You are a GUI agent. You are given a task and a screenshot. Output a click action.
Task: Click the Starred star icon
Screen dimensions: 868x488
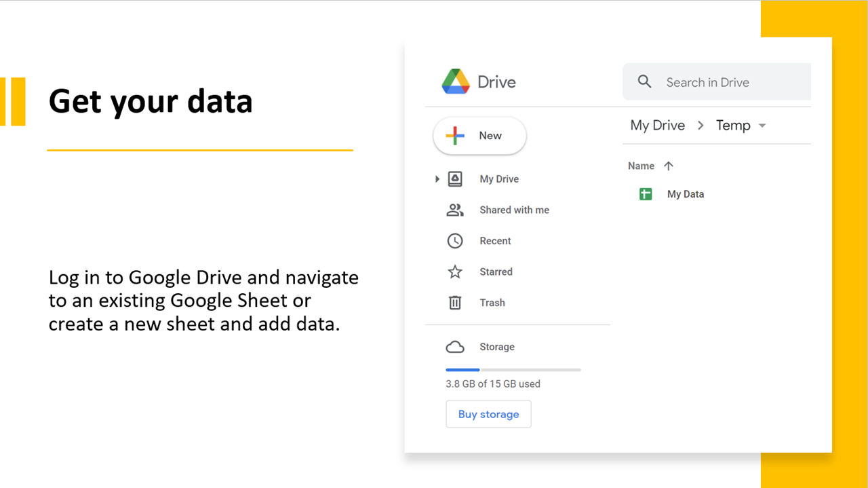(x=455, y=272)
